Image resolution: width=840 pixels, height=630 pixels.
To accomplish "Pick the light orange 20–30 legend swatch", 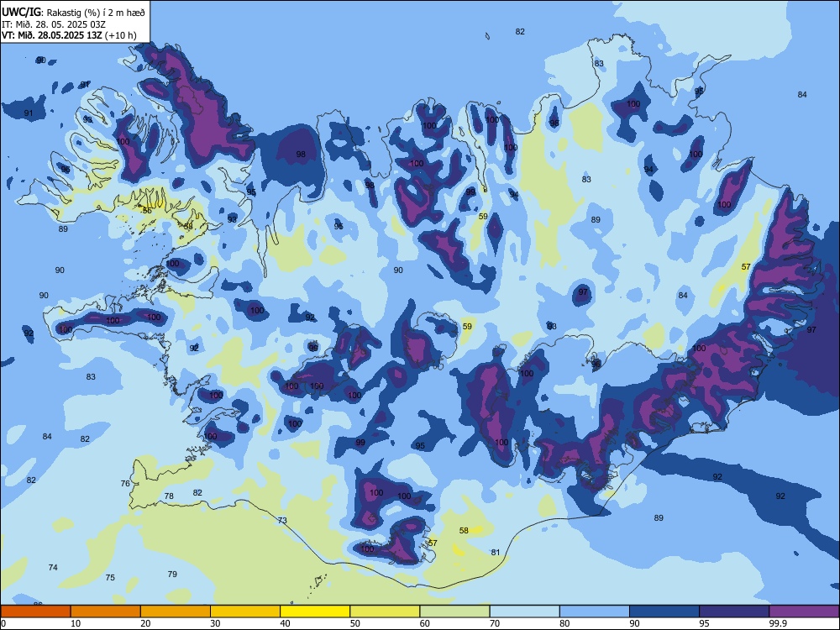I will (x=176, y=612).
